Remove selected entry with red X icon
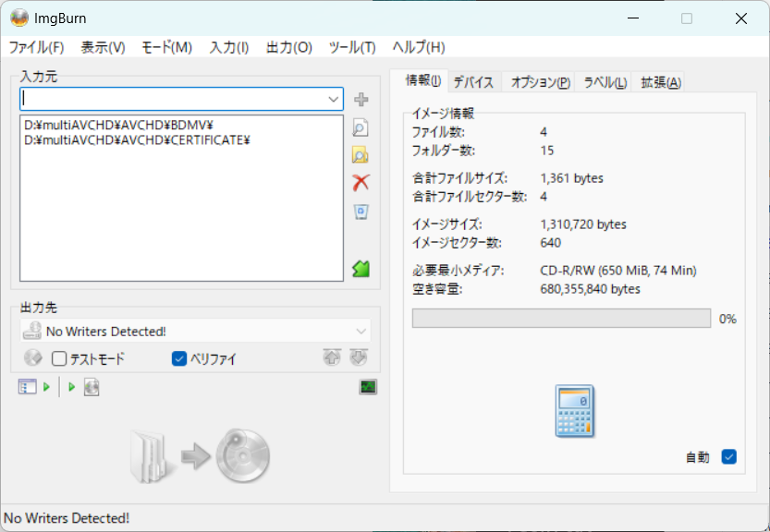Screen dimensions: 770x532 (x=361, y=183)
